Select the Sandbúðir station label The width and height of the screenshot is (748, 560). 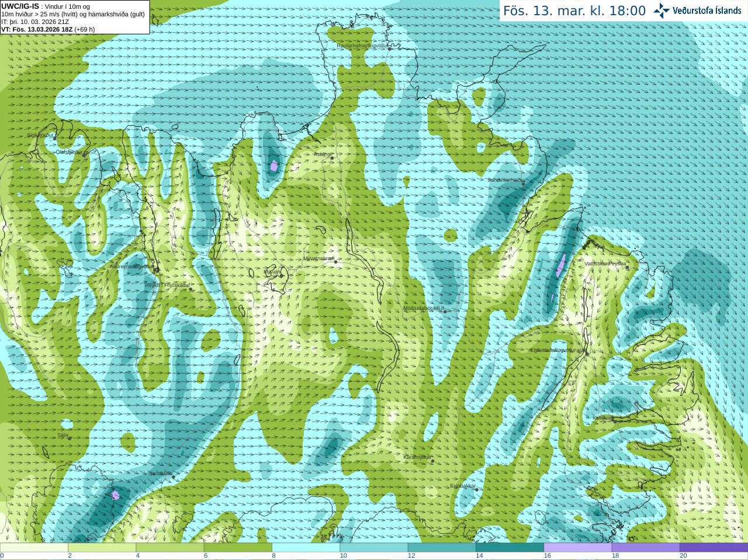click(161, 473)
